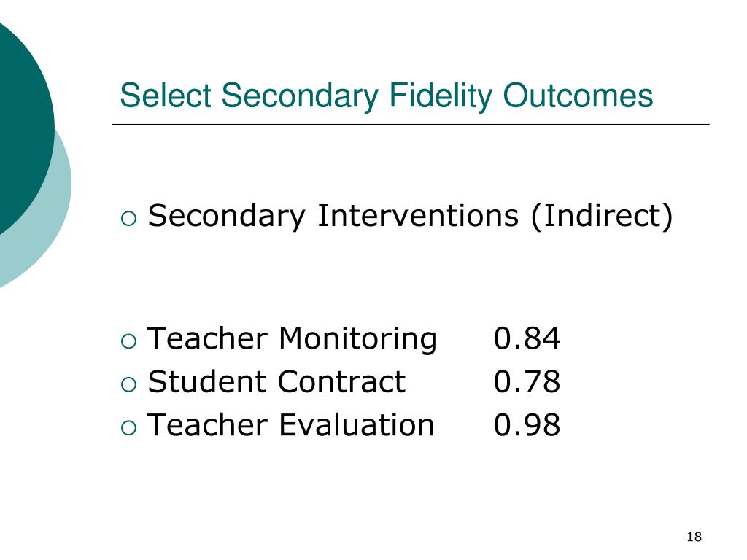Click the slide title 'Select Secondary Fidelity Outcomes'
747x560 pixels.
coord(386,96)
